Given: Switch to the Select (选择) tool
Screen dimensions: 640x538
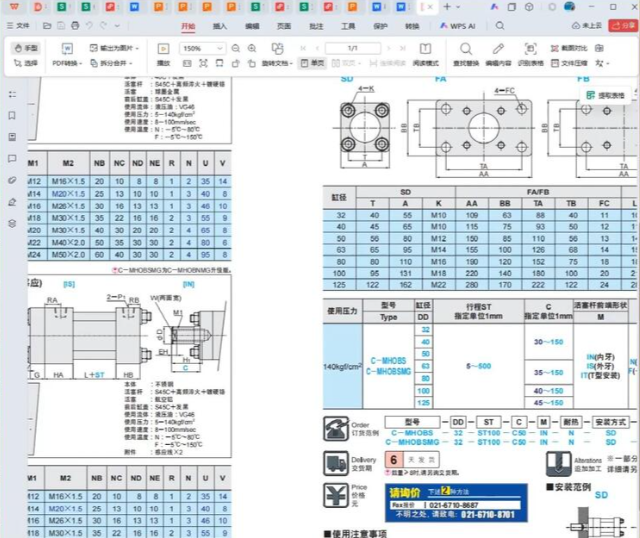Looking at the screenshot, I should pyautogui.click(x=26, y=63).
